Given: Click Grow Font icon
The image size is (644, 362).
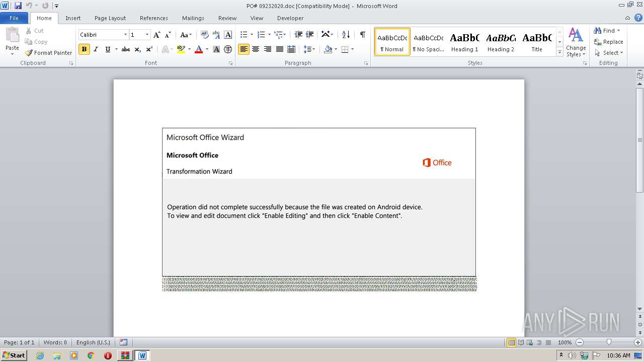Looking at the screenshot, I should click(x=157, y=35).
